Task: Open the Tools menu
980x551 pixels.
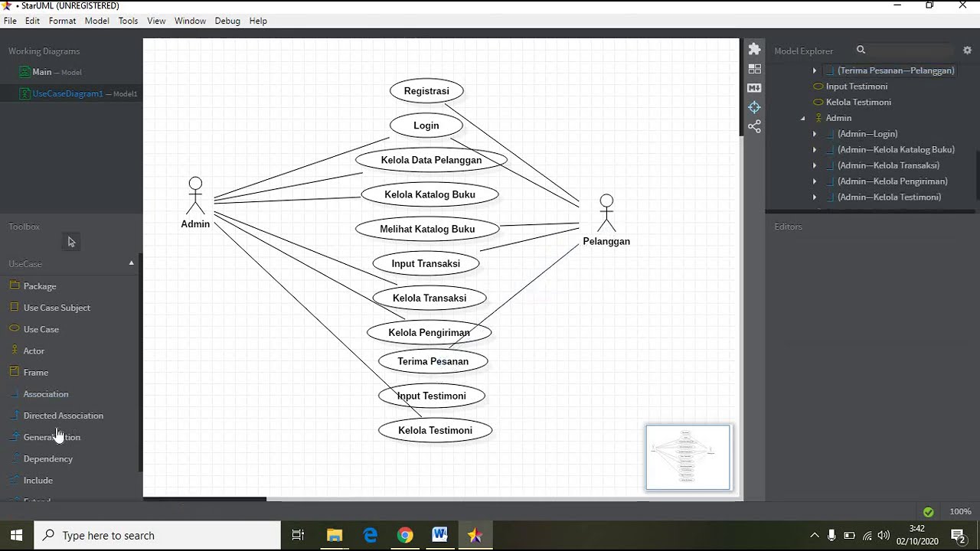Action: [128, 21]
